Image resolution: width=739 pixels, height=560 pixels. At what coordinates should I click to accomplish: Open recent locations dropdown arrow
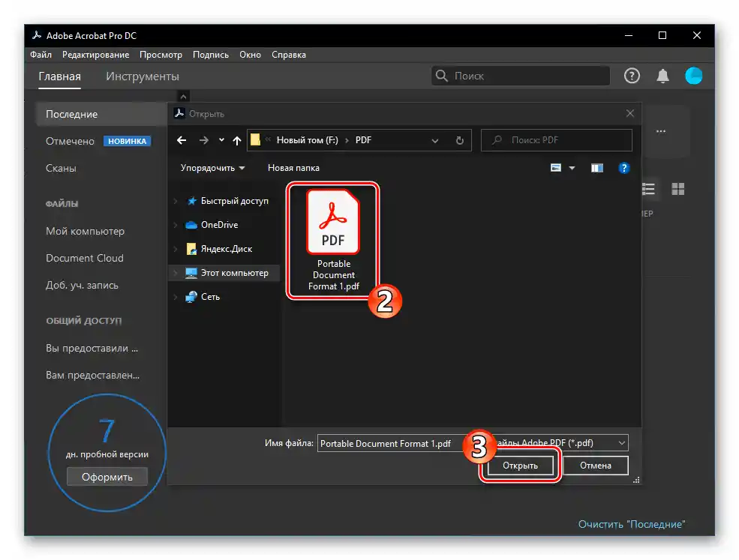tap(221, 140)
